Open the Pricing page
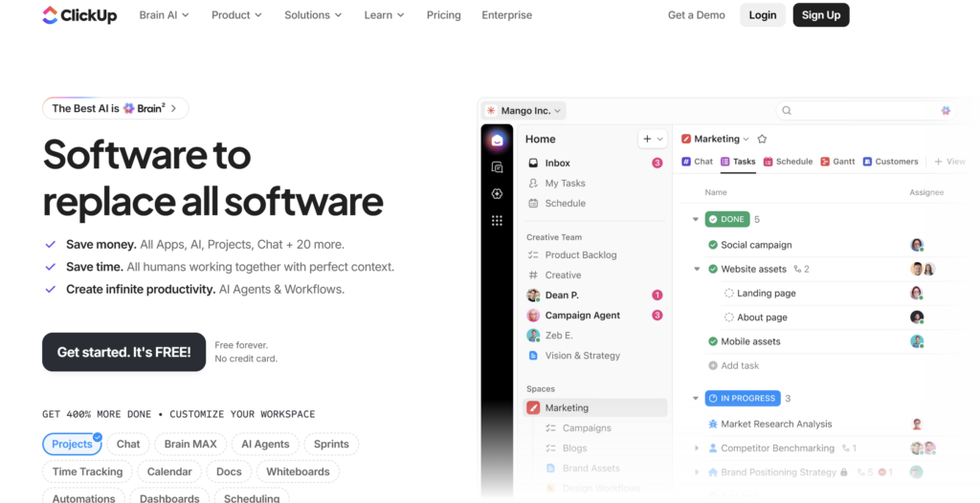 click(444, 15)
